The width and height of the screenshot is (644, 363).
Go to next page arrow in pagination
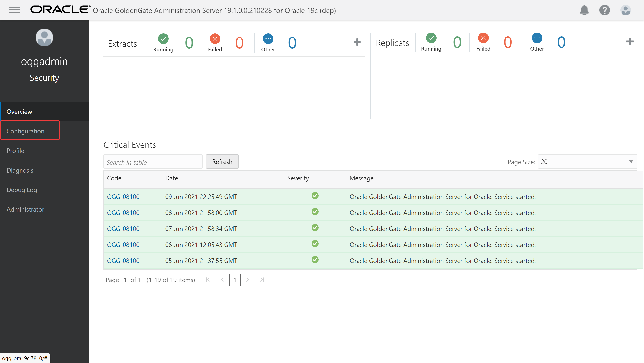(x=247, y=280)
